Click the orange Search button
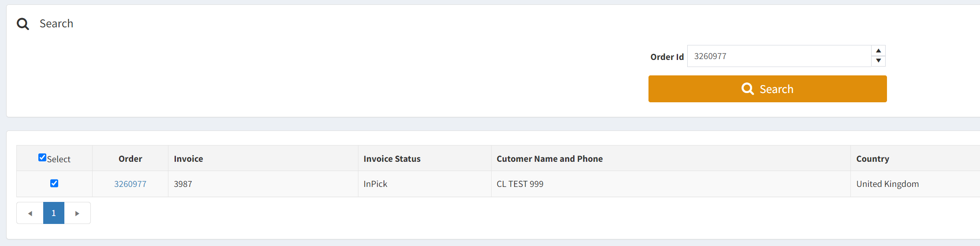980x246 pixels. [x=768, y=89]
